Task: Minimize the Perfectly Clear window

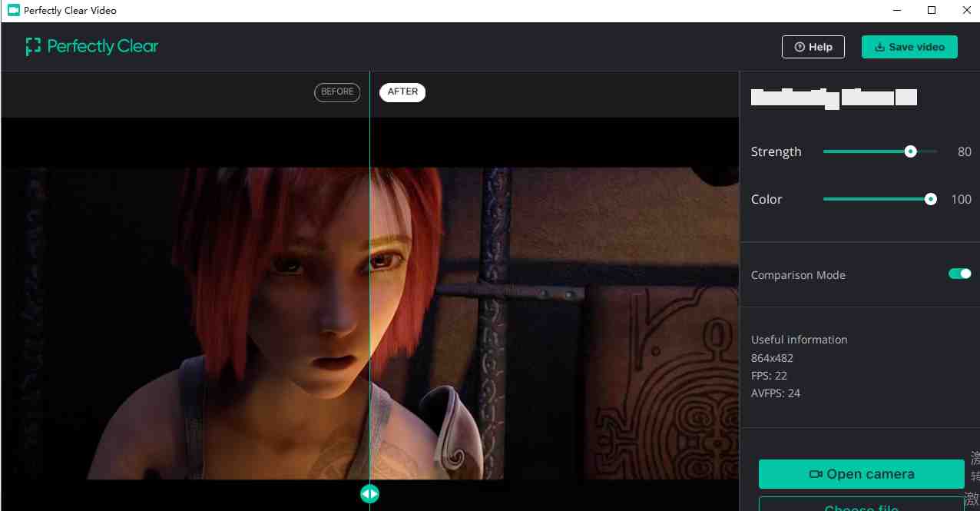Action: tap(896, 10)
